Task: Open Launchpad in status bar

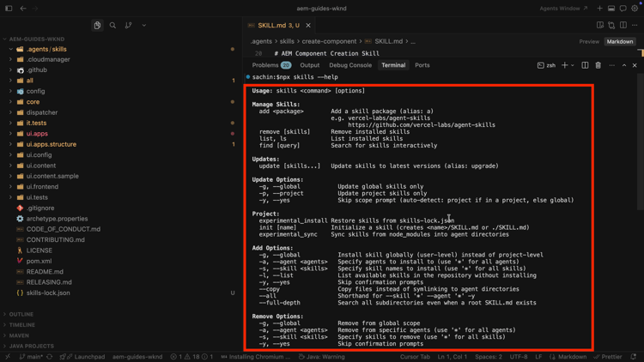Action: tap(82, 357)
